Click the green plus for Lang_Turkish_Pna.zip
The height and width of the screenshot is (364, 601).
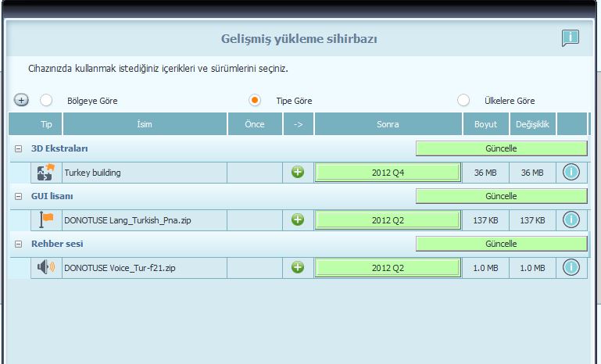click(x=298, y=219)
